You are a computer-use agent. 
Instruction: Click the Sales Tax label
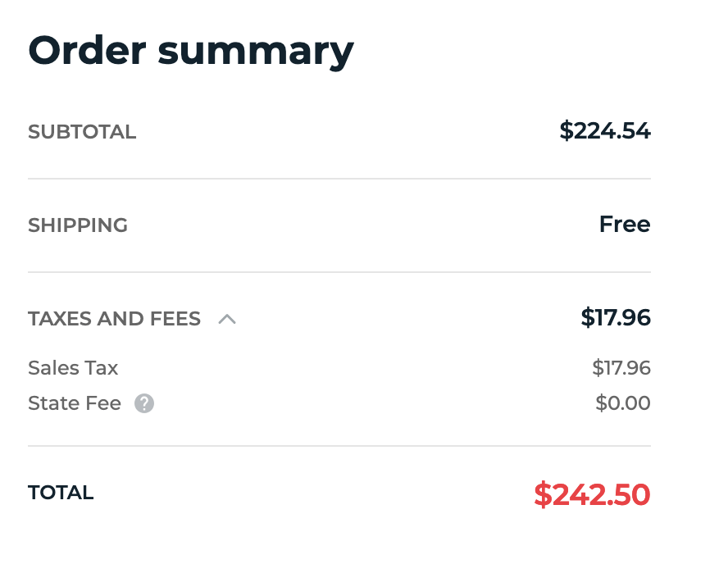73,368
